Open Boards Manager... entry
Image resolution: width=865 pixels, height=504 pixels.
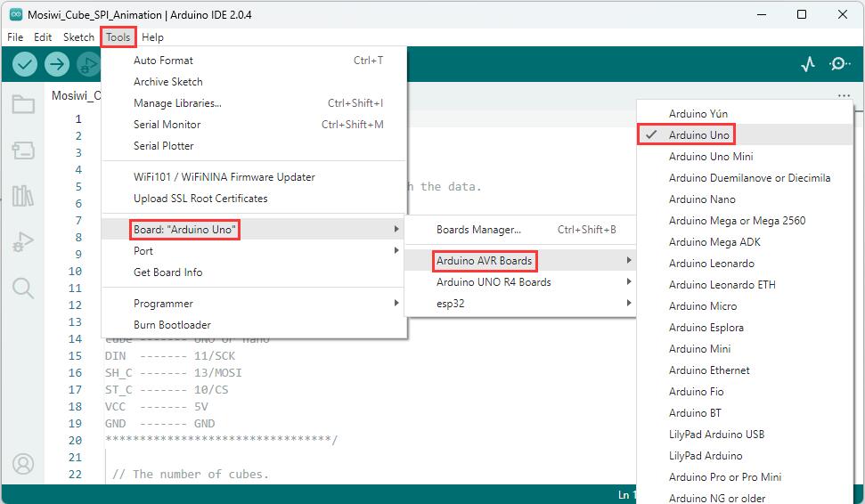coord(520,230)
